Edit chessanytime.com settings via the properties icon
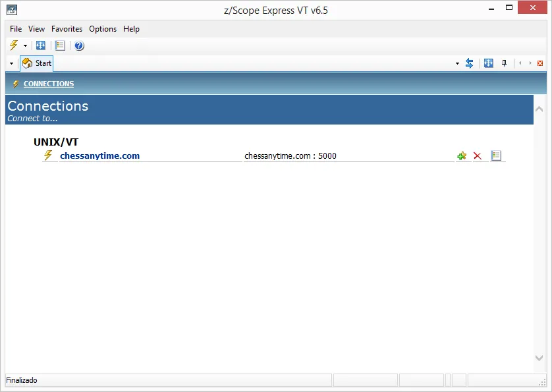552x392 pixels. (496, 155)
